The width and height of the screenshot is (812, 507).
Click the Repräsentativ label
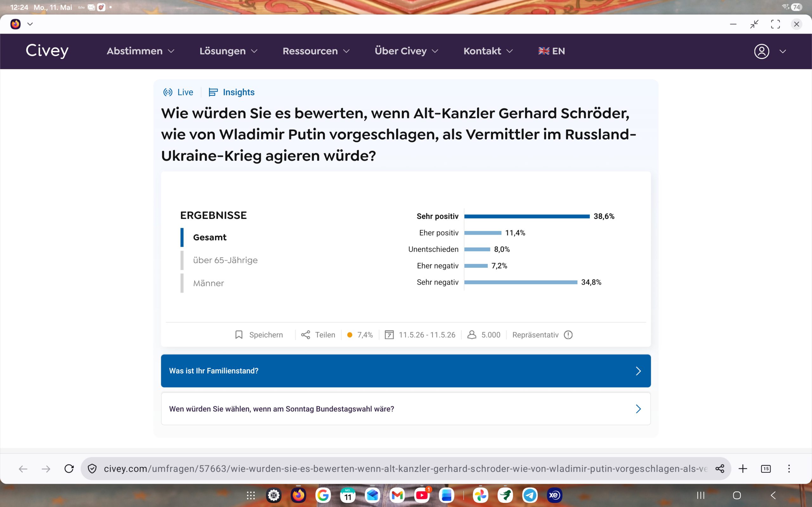point(535,335)
